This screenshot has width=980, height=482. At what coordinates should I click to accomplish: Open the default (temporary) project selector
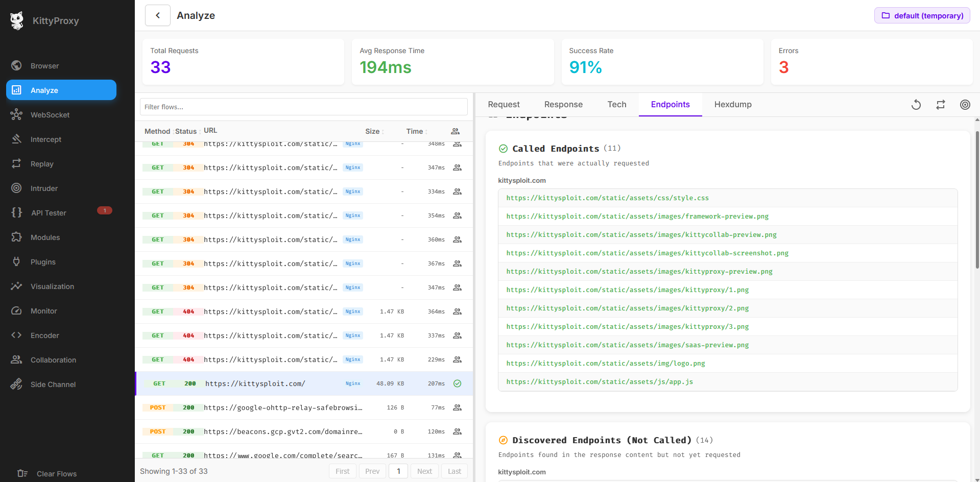pos(922,15)
